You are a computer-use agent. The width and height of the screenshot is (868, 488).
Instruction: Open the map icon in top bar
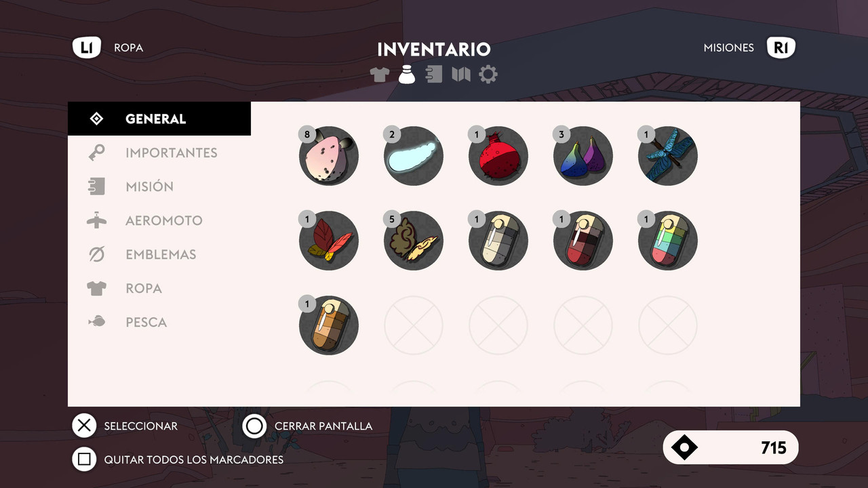tap(461, 75)
